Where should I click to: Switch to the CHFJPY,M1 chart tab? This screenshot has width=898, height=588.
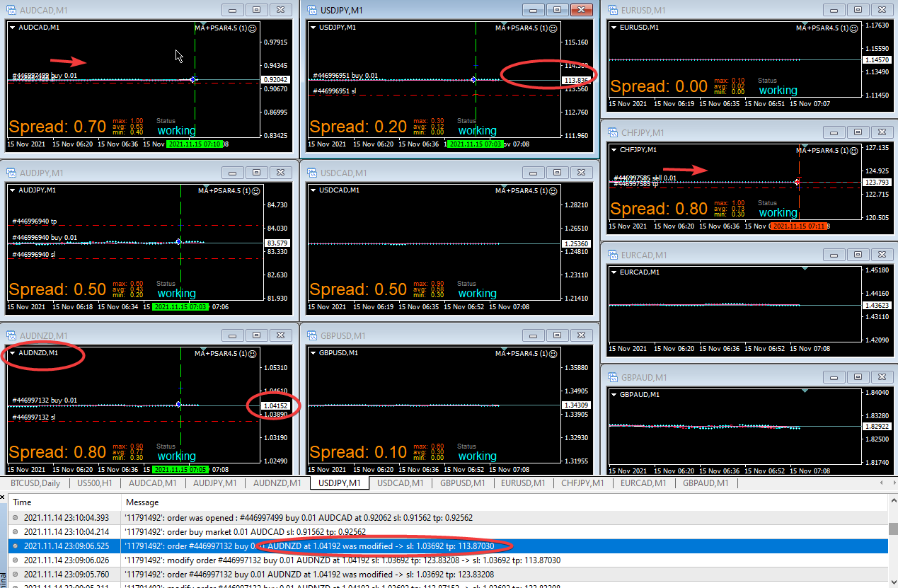pos(582,483)
